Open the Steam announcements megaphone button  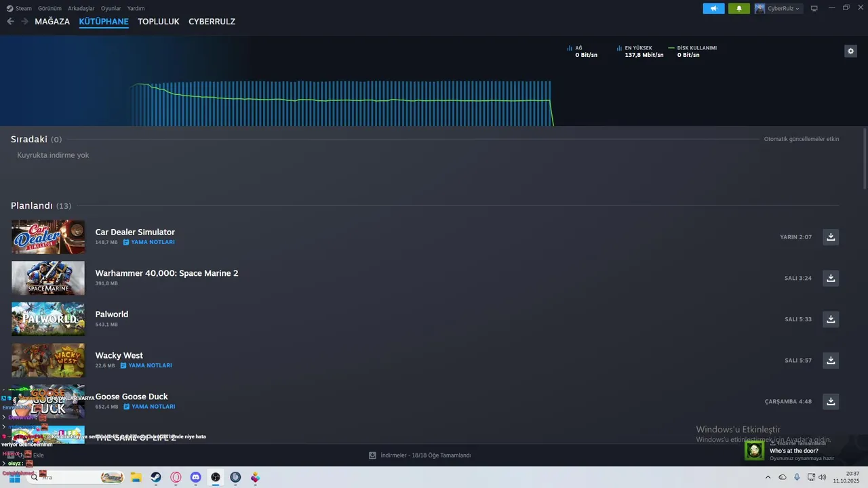pyautogui.click(x=713, y=8)
